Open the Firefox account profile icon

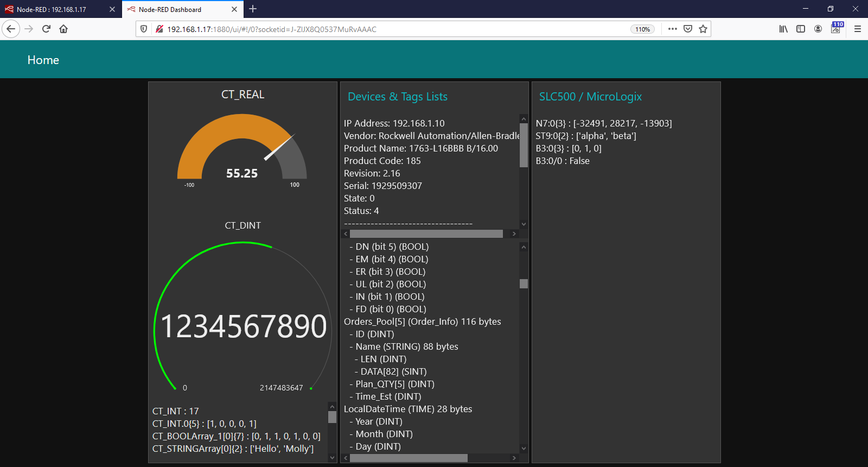tap(818, 29)
